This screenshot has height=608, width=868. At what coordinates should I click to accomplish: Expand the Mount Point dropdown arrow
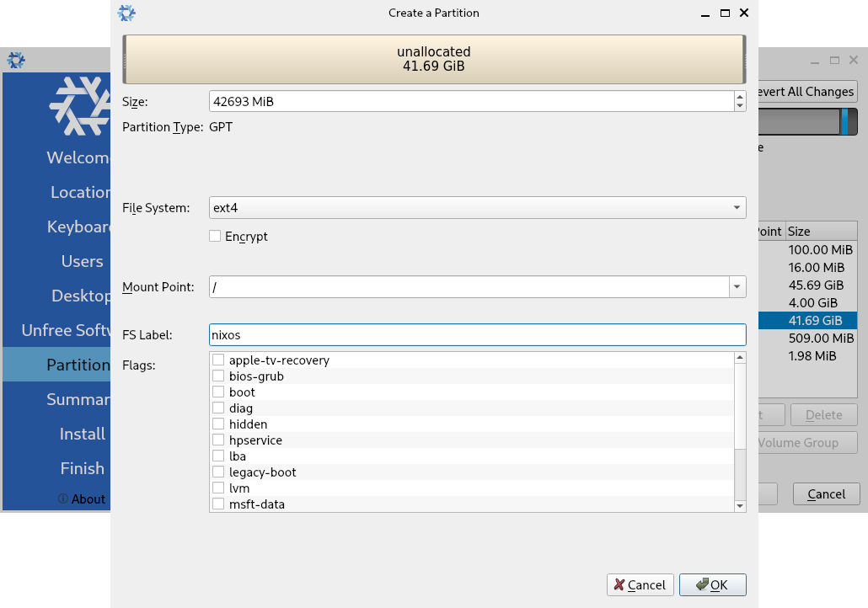(x=737, y=287)
